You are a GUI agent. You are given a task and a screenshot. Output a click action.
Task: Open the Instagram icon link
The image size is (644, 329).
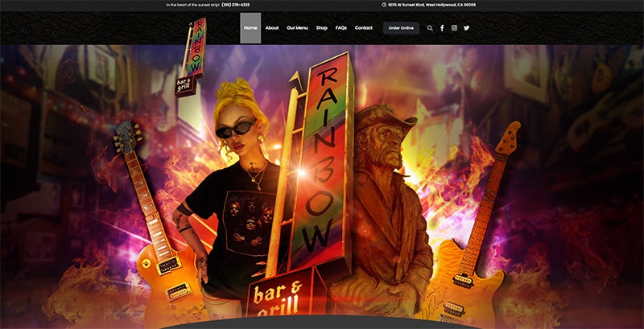point(454,28)
